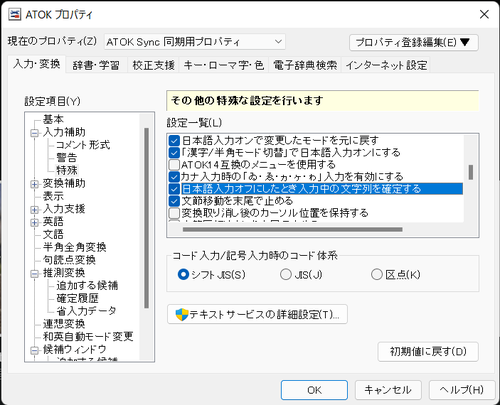Image resolution: width=500 pixels, height=405 pixels.
Task: Select 追加する候補 under 推測変換
Action: [x=87, y=286]
